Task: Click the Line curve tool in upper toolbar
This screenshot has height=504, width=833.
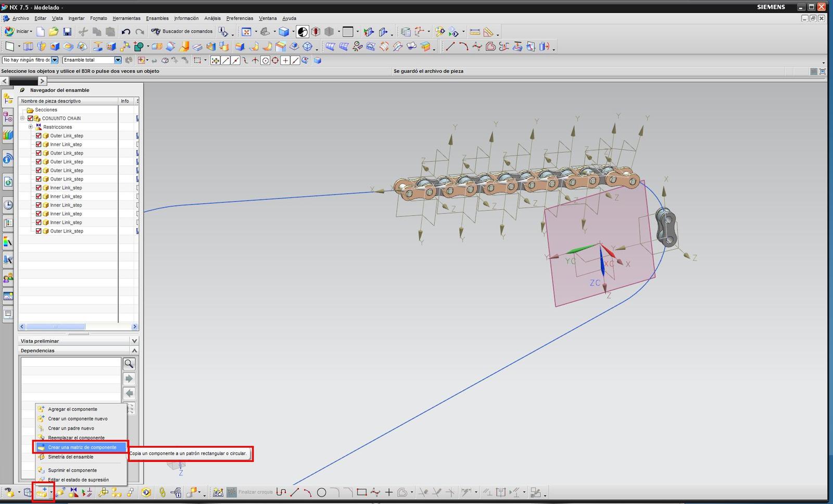Action: (x=450, y=47)
